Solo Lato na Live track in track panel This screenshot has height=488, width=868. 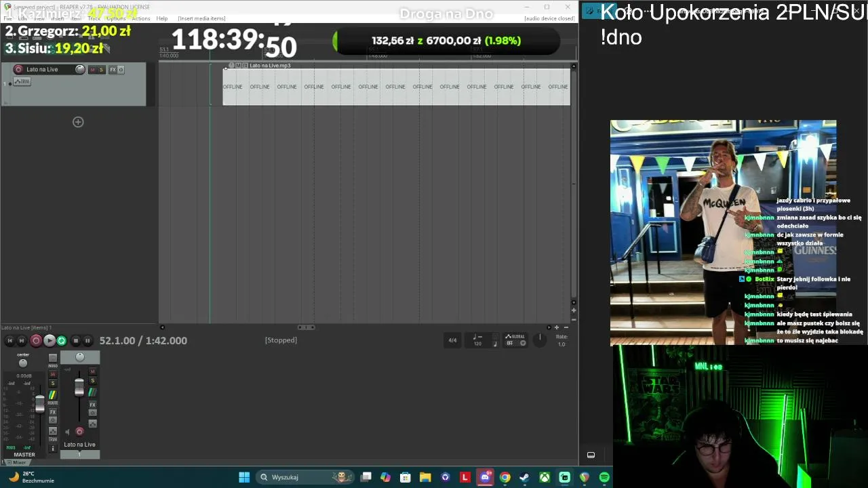101,70
